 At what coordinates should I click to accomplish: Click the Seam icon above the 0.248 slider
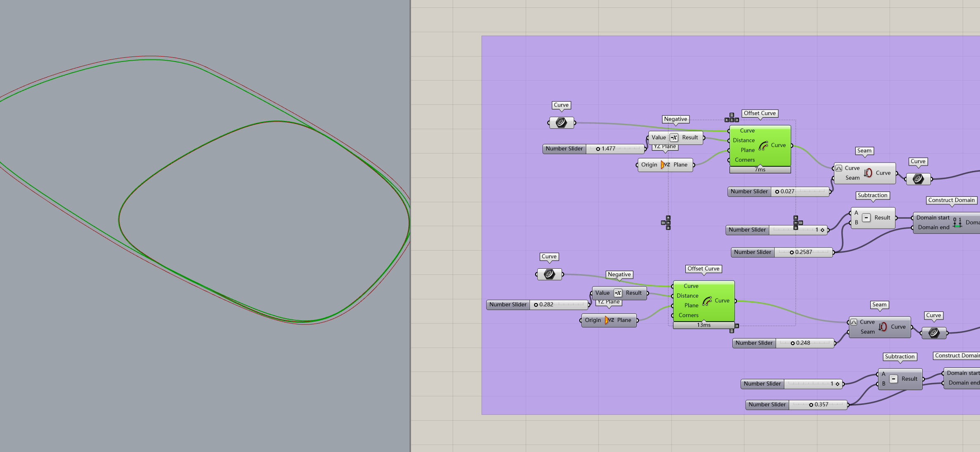click(883, 327)
